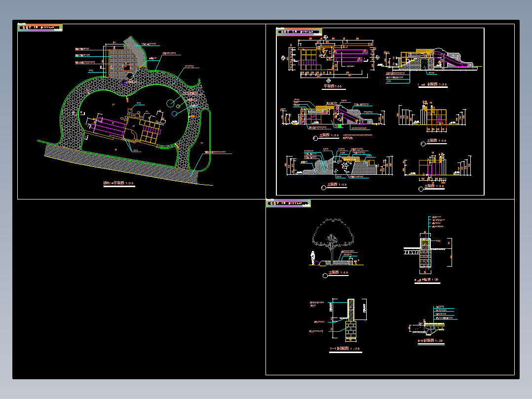This screenshot has height=399, width=532.
Task: Select the title-block logo on the elevations sheet
Action: (x=299, y=32)
